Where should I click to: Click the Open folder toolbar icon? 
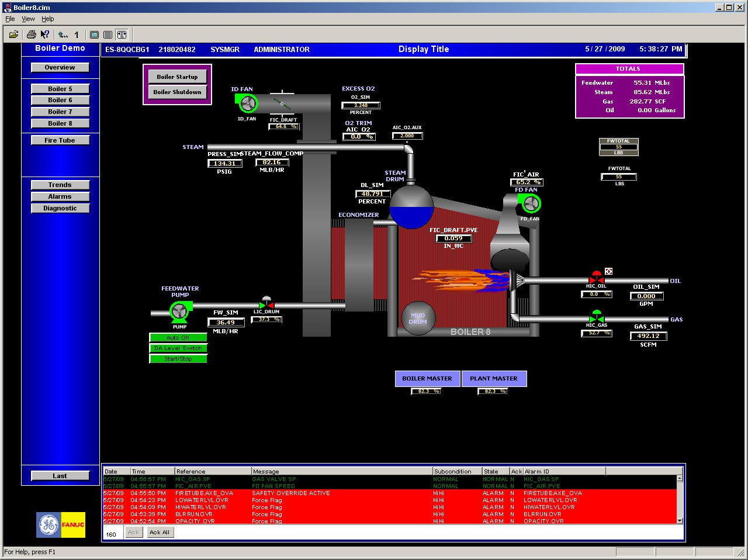coord(13,34)
